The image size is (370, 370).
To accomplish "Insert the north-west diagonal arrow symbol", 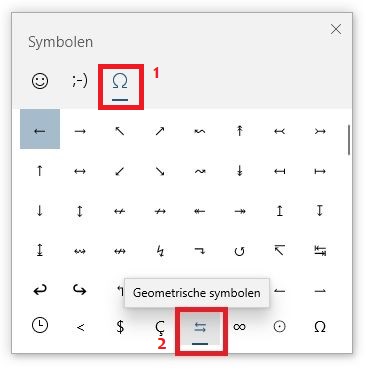I will [120, 131].
